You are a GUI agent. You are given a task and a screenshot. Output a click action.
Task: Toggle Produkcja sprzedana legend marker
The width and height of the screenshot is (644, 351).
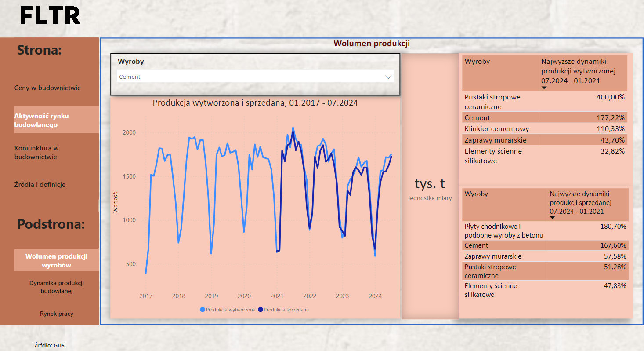260,310
